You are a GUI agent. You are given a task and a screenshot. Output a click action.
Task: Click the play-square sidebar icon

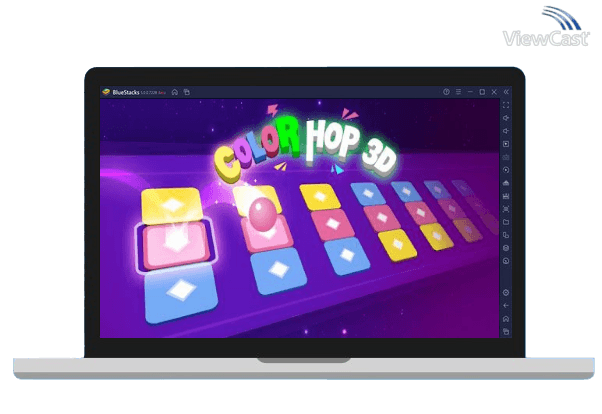click(506, 144)
